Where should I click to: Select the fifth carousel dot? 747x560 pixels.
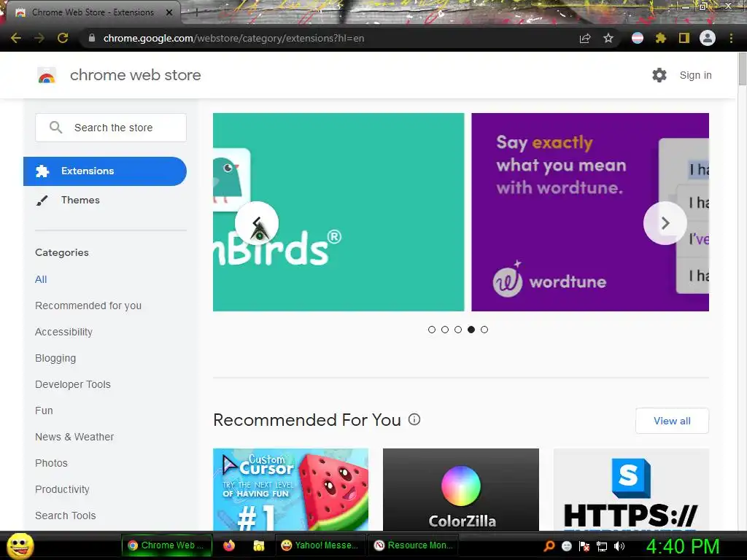click(484, 330)
